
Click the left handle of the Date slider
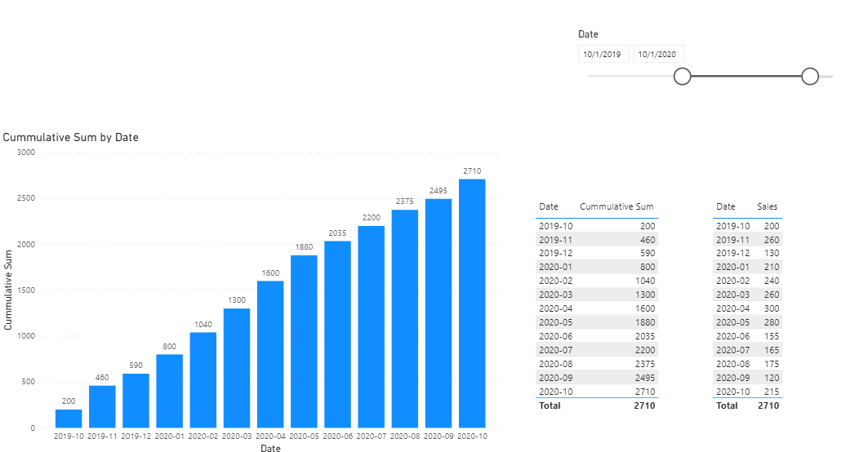click(x=682, y=77)
